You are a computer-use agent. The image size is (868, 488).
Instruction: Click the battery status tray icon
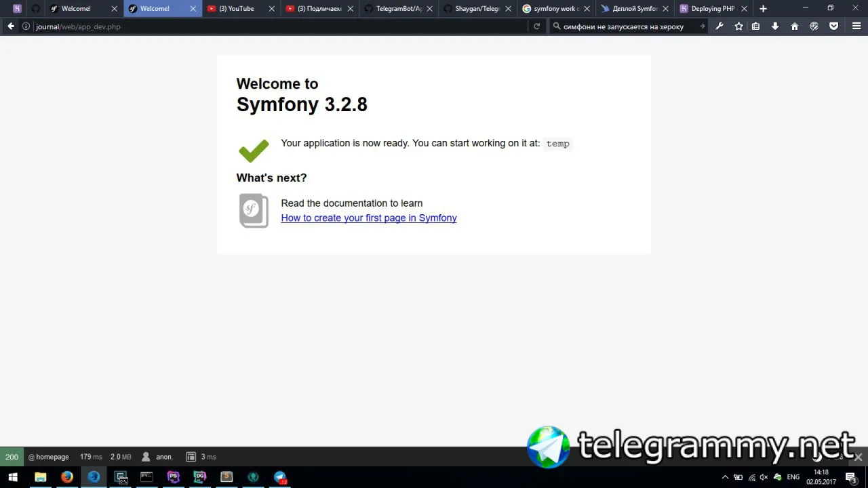738,477
